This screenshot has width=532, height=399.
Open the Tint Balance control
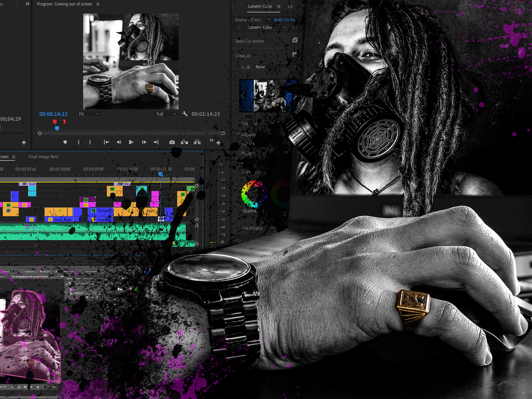pos(252,228)
